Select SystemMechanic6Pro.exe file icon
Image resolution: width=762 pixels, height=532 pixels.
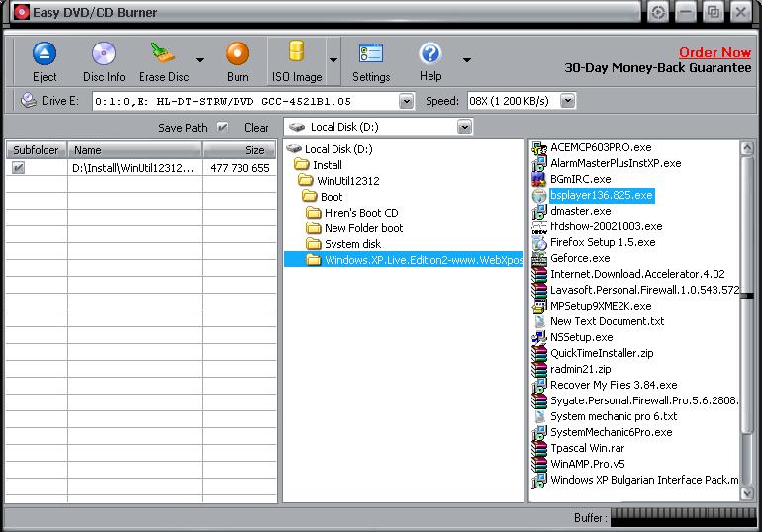pyautogui.click(x=539, y=432)
